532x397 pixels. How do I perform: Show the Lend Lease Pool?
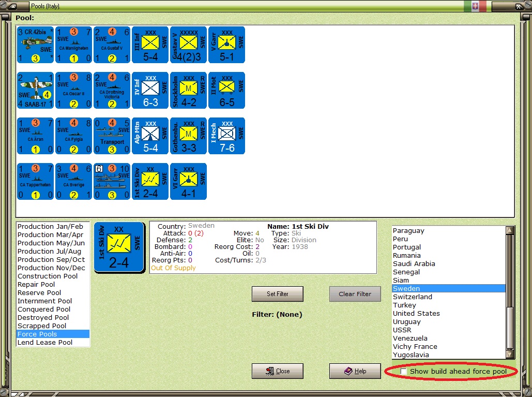[53, 342]
